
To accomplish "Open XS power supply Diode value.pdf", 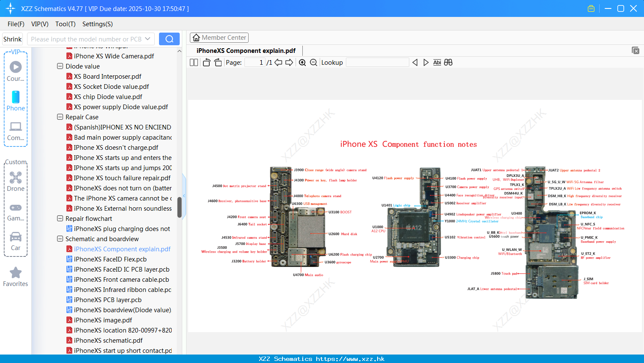I will pyautogui.click(x=121, y=107).
